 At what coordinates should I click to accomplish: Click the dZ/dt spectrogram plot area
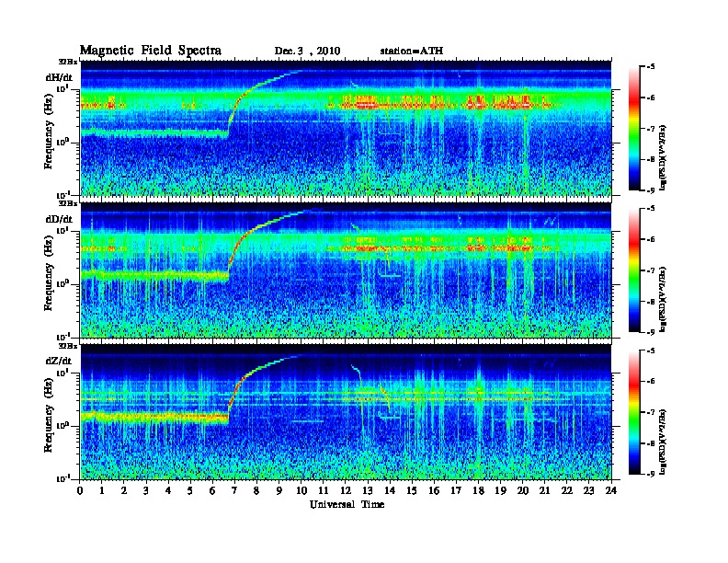[x=346, y=412]
